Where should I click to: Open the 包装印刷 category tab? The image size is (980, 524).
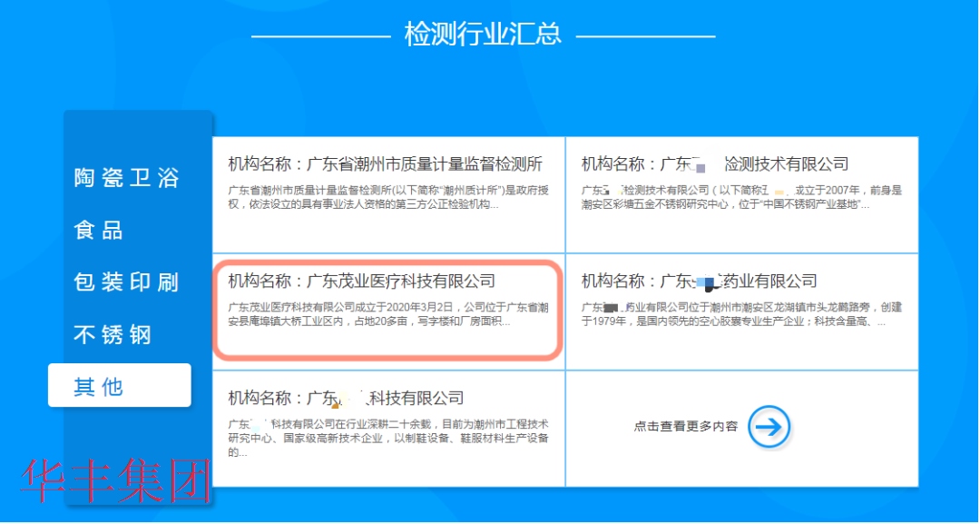tap(127, 282)
